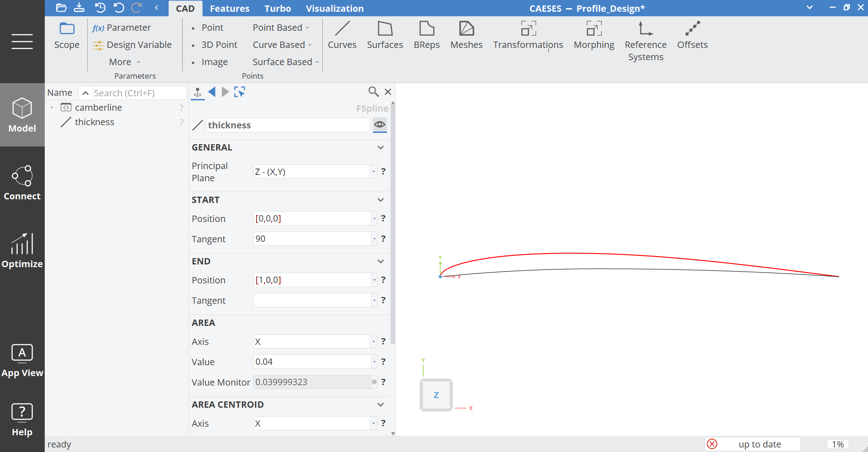The image size is (868, 452).
Task: Select thickness in the object tree
Action: coord(94,122)
